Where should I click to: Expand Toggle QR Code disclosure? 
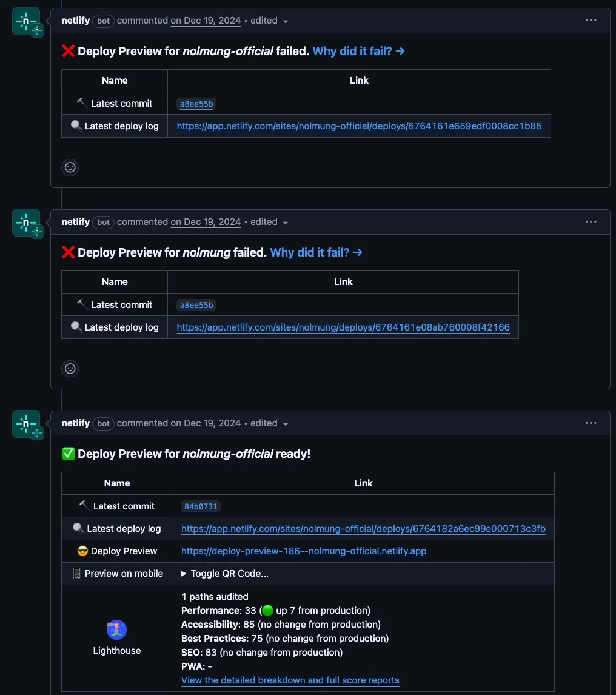pyautogui.click(x=225, y=574)
